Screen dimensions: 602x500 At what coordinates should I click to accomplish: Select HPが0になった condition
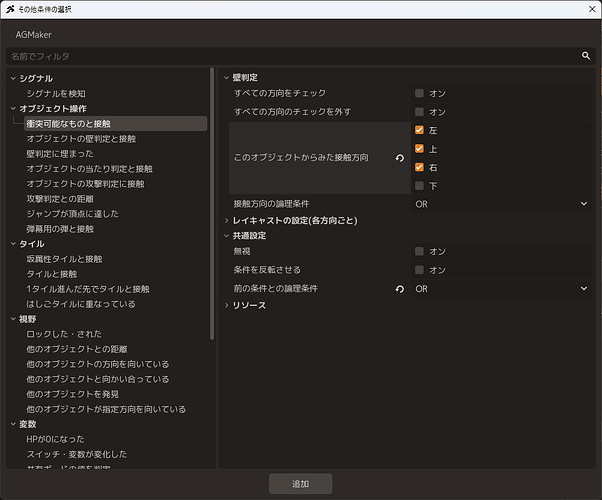pyautogui.click(x=55, y=439)
